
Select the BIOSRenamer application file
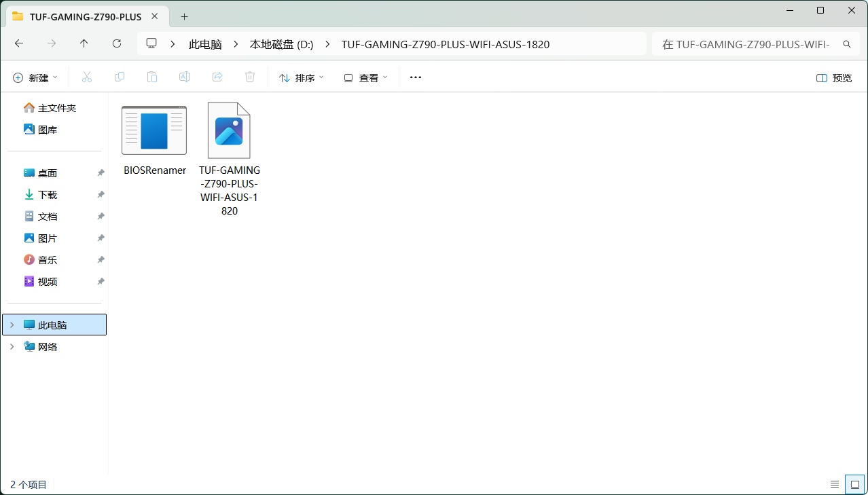[x=154, y=141]
